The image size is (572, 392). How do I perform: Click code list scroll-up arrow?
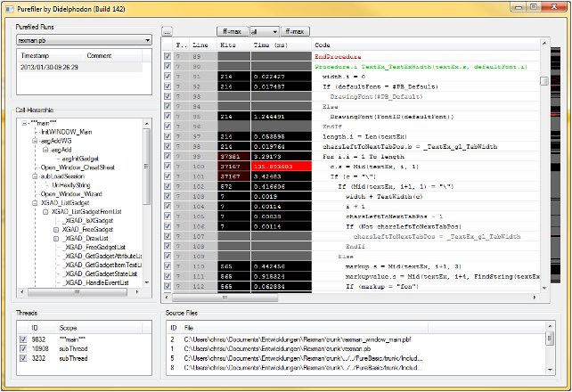pos(543,44)
